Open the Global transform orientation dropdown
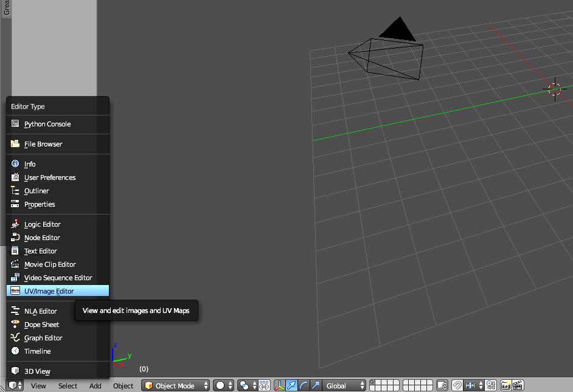The width and height of the screenshot is (573, 392). tap(344, 385)
